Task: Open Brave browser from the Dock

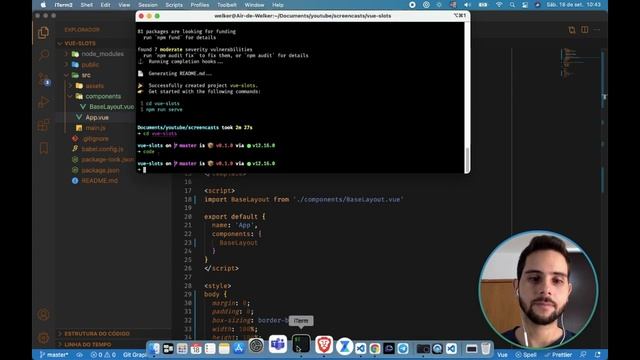Action: click(x=324, y=345)
